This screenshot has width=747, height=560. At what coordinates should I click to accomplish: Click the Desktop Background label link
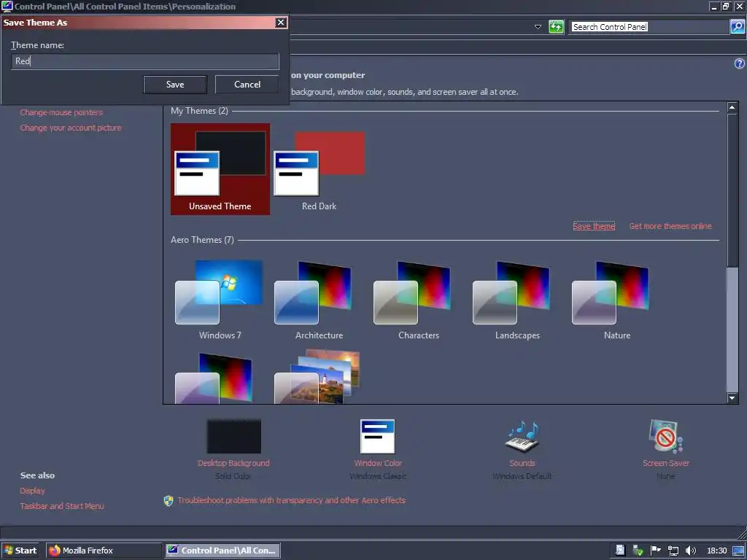(x=233, y=463)
